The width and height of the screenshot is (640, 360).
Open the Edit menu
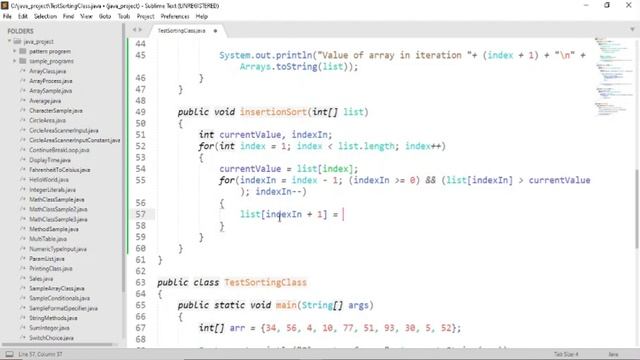[22, 16]
